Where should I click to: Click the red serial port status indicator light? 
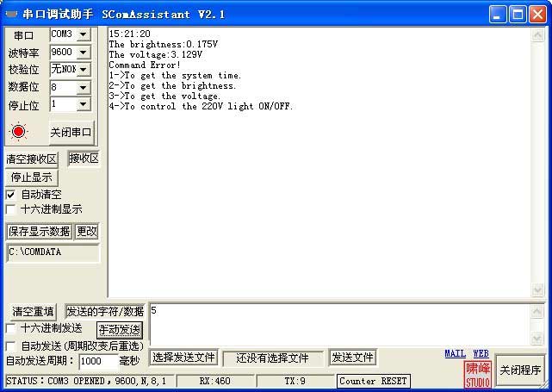point(18,132)
